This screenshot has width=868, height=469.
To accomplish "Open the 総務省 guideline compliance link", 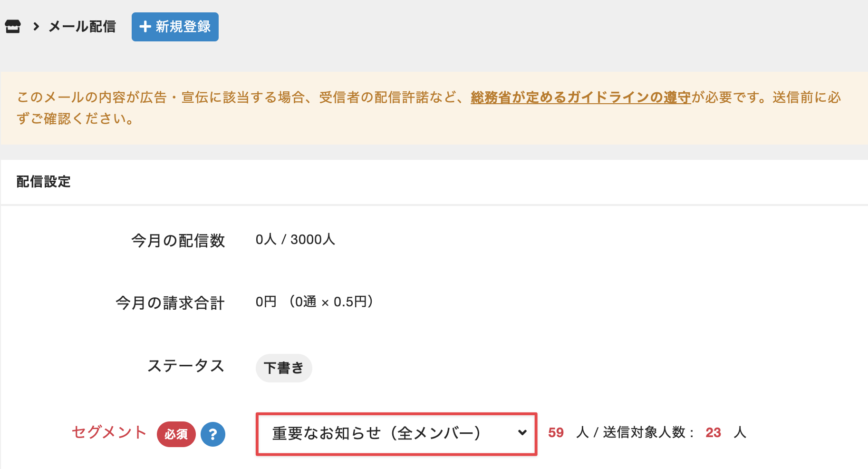I will point(580,98).
